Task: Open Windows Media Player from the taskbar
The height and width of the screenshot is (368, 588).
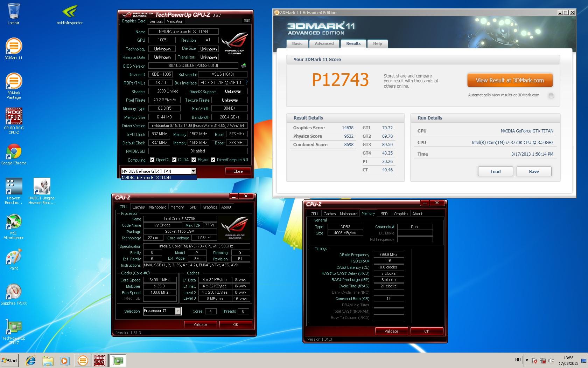Action: pos(65,361)
